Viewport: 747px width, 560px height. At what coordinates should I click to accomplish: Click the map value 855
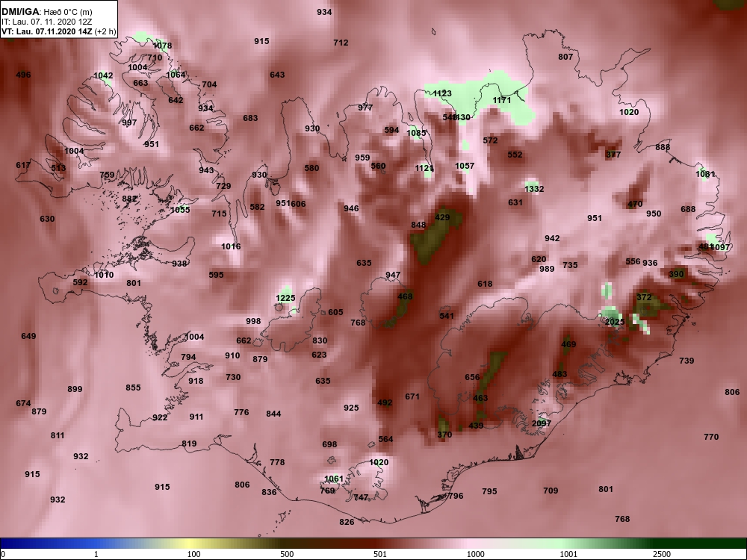coord(134,388)
